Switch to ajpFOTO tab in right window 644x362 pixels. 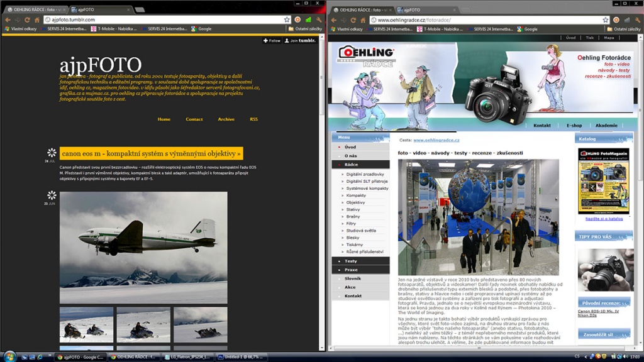(427, 10)
